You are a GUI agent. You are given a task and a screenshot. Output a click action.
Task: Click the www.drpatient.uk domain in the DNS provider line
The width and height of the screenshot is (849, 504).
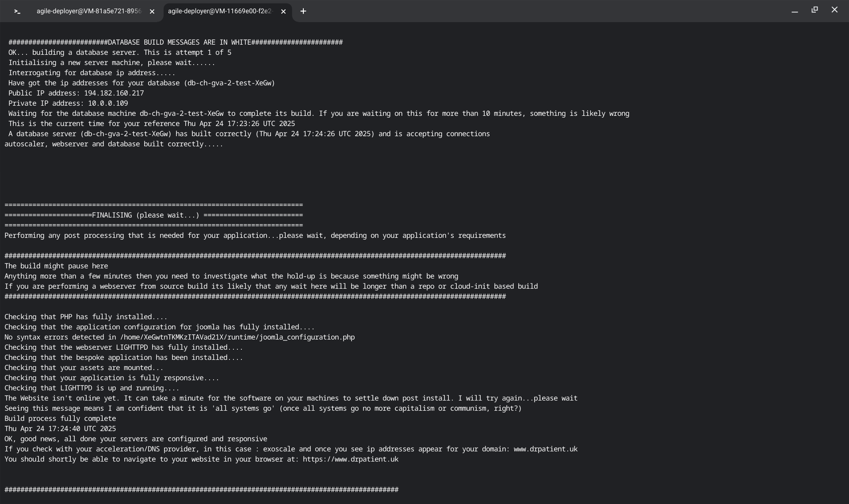pos(545,449)
